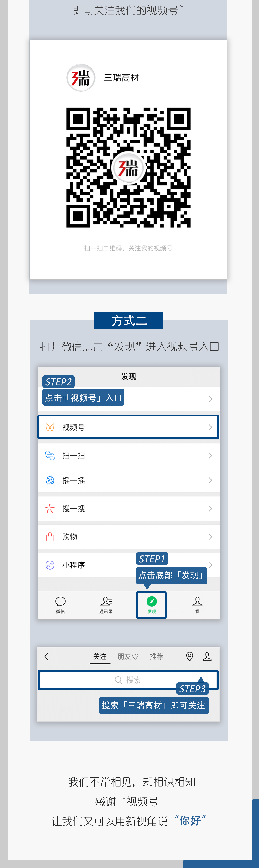The image size is (259, 868).
Task: Click the 摇一摇 shake icon
Action: (50, 480)
